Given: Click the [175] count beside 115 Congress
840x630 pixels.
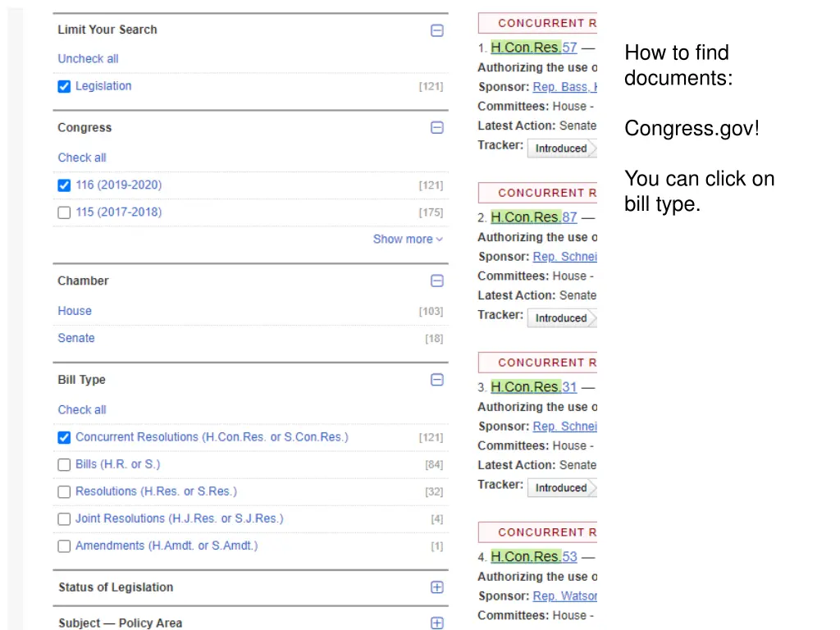Looking at the screenshot, I should [x=431, y=212].
